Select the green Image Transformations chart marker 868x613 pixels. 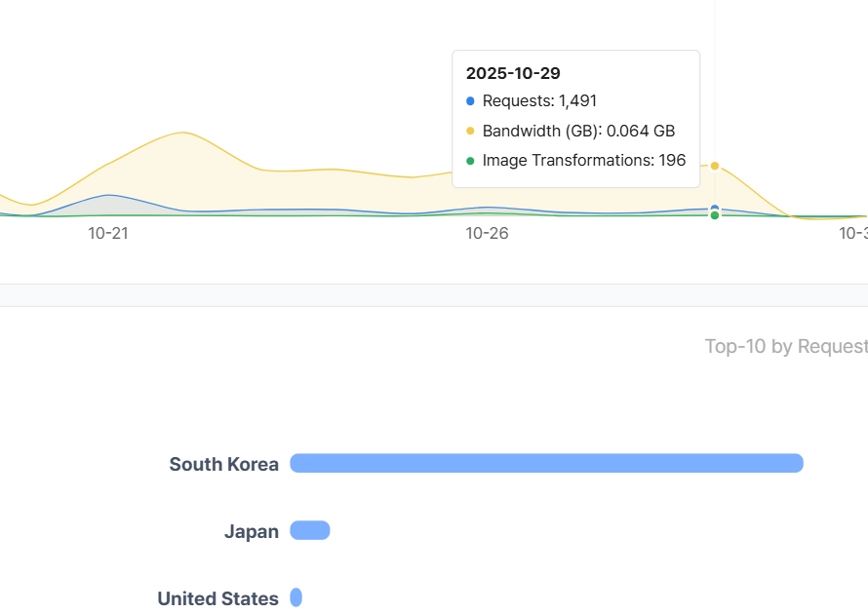pyautogui.click(x=715, y=215)
